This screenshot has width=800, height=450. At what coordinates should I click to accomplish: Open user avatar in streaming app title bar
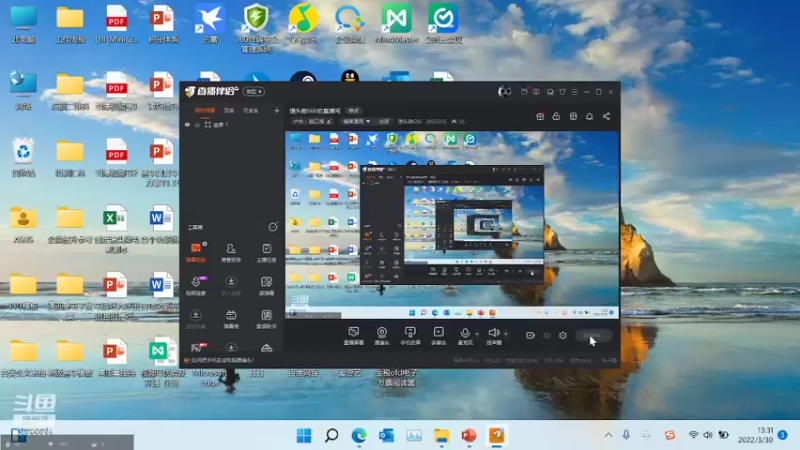[x=504, y=92]
